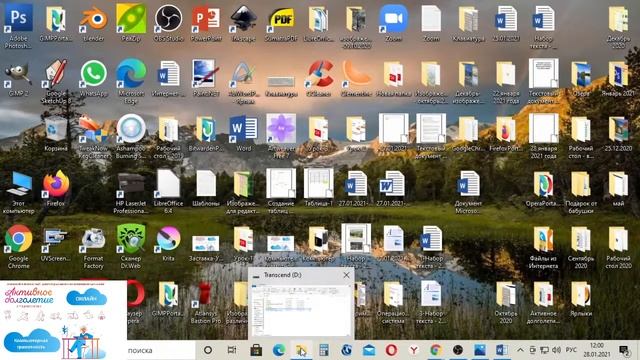Close the Transcend (D:) taskbar preview
Viewport: 640px width, 360px height.
tap(346, 275)
